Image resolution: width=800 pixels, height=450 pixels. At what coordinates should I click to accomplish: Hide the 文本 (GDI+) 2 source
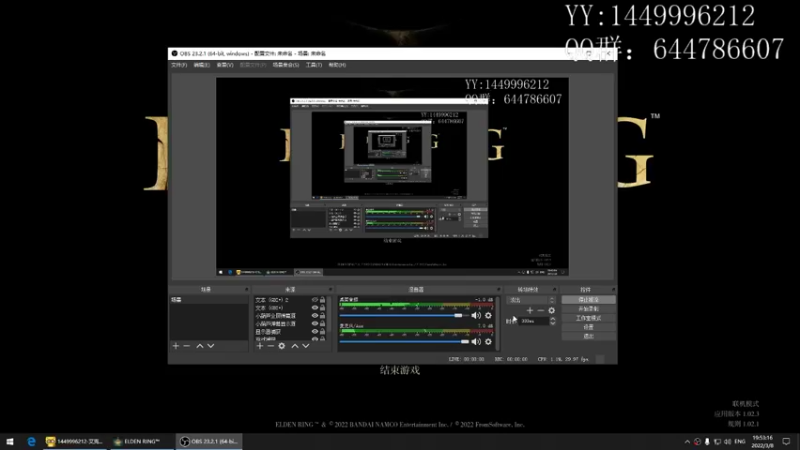[315, 300]
